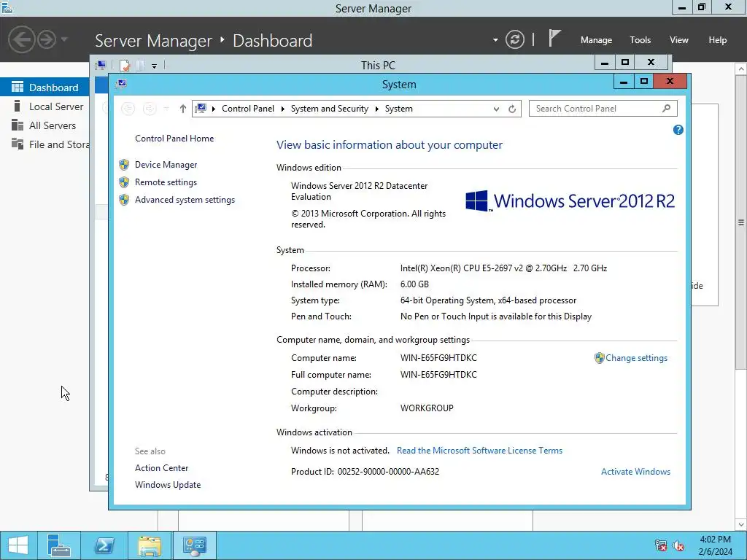Open Advanced system settings
Screen dimensions: 747x560
[x=185, y=200]
